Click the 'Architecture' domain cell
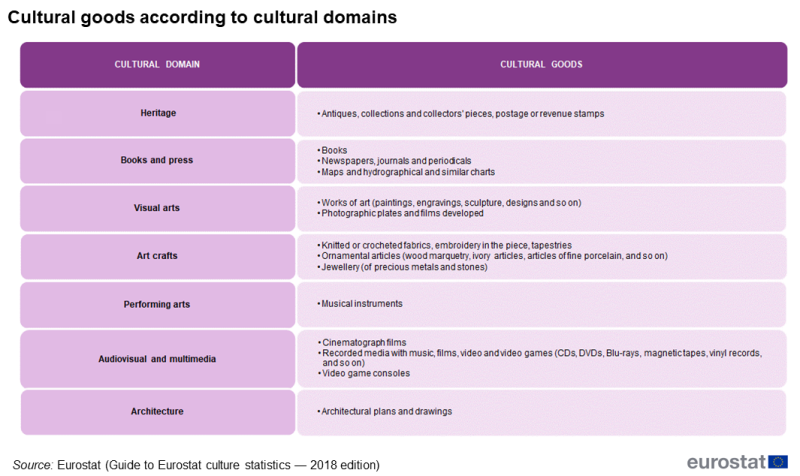The height and width of the screenshot is (476, 800). [x=158, y=412]
